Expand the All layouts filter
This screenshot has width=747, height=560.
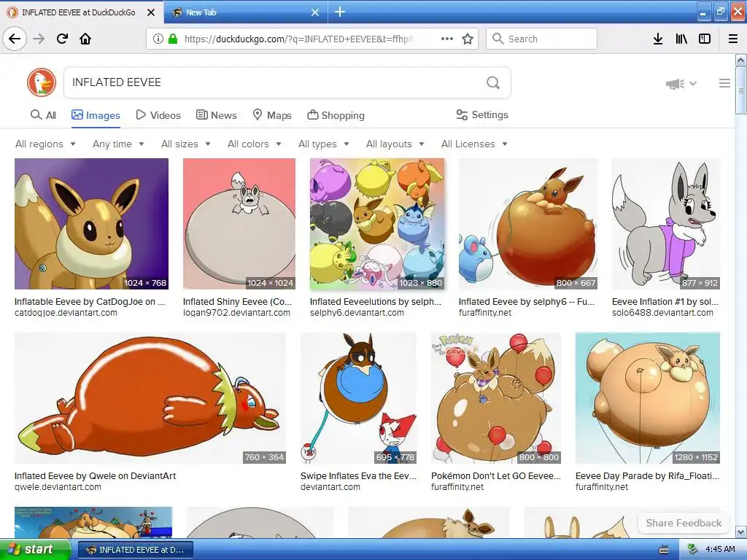click(x=395, y=144)
